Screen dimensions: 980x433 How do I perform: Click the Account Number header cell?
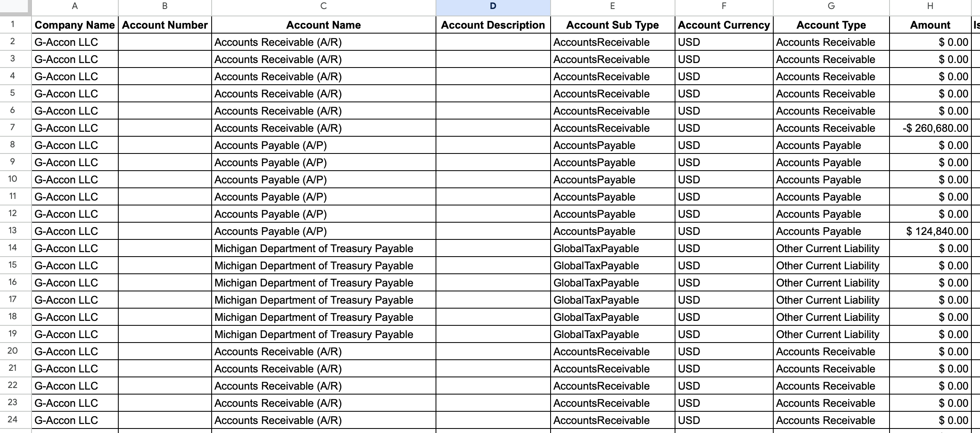pyautogui.click(x=165, y=25)
